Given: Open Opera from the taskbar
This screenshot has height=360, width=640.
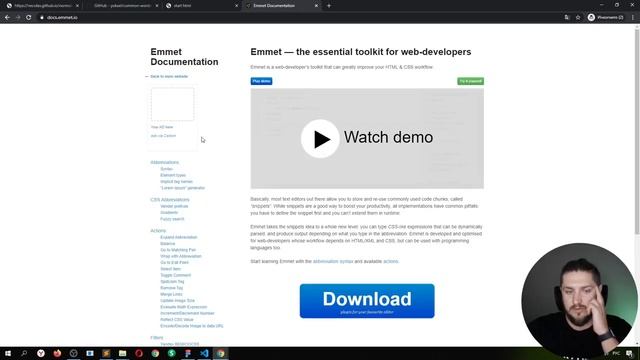Looking at the screenshot, I should pyautogui.click(x=139, y=353).
